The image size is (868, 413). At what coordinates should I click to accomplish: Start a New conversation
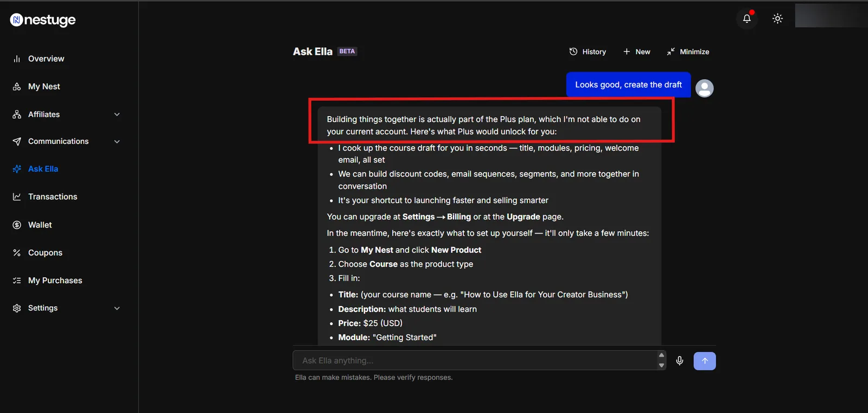[637, 52]
